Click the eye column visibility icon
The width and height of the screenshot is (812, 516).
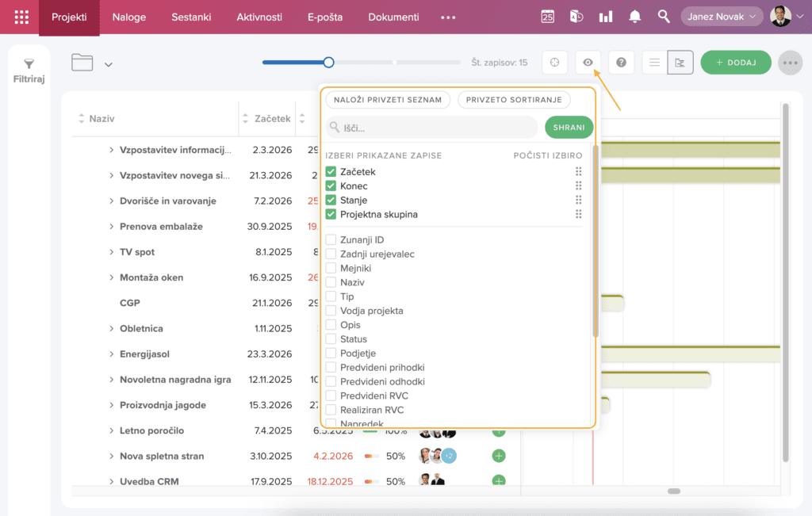(588, 62)
